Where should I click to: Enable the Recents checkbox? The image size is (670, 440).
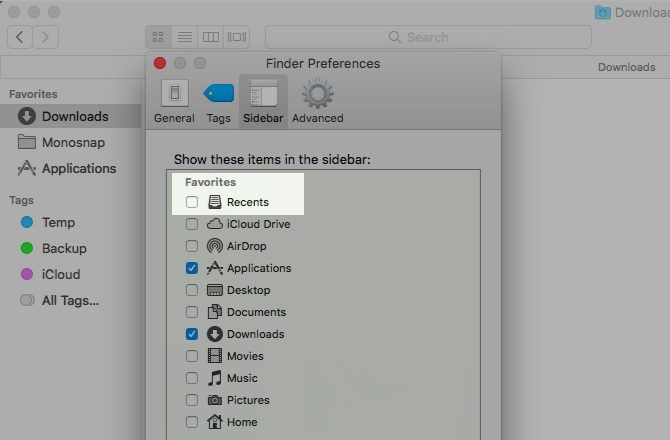point(192,202)
